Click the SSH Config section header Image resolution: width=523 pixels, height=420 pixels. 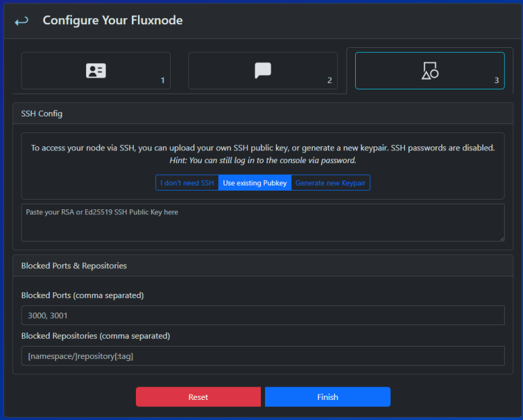(x=42, y=114)
